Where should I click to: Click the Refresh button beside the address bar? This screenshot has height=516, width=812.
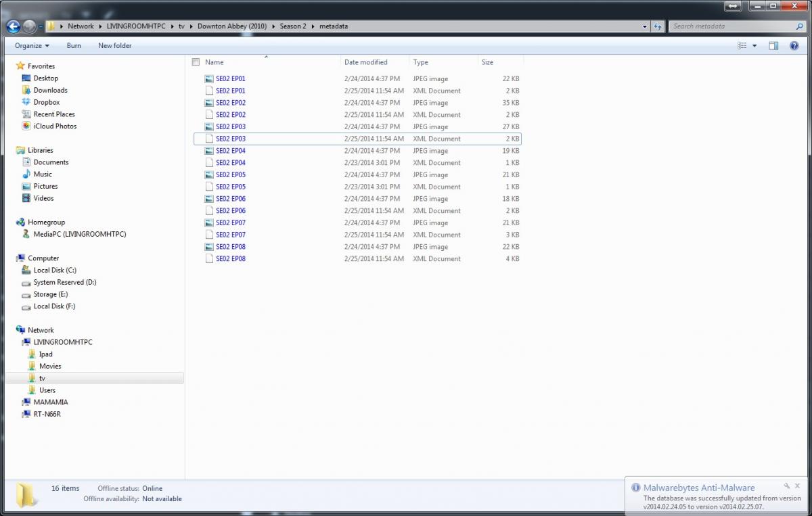tap(657, 26)
